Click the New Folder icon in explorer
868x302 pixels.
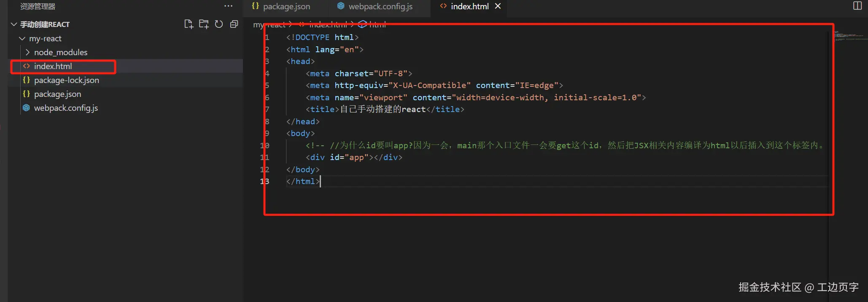point(204,24)
